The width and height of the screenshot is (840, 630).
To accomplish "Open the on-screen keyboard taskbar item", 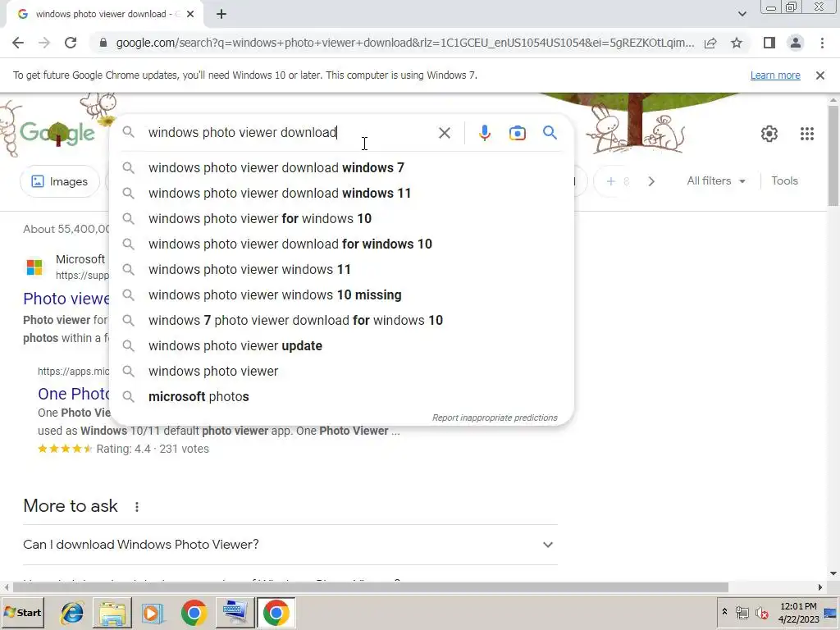I will point(235,612).
